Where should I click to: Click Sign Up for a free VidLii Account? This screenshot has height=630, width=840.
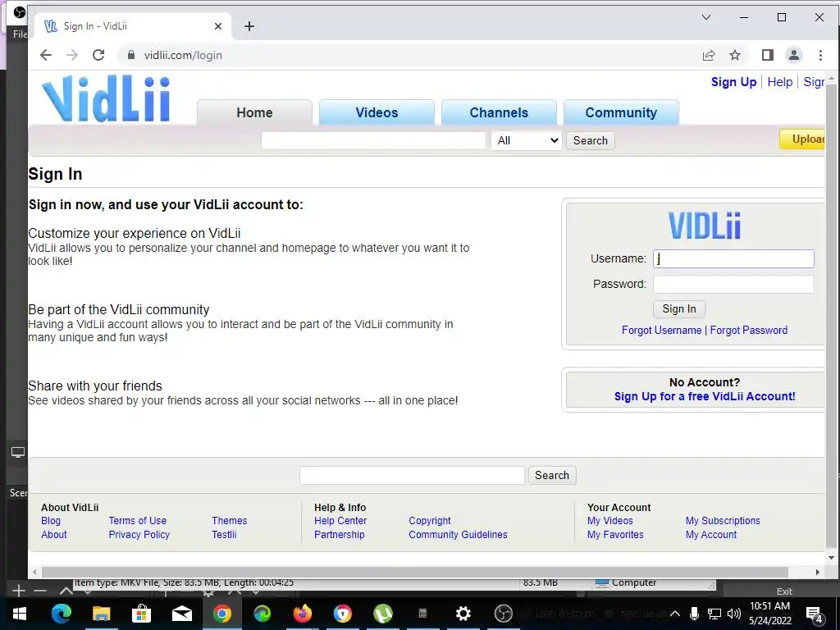tap(705, 396)
